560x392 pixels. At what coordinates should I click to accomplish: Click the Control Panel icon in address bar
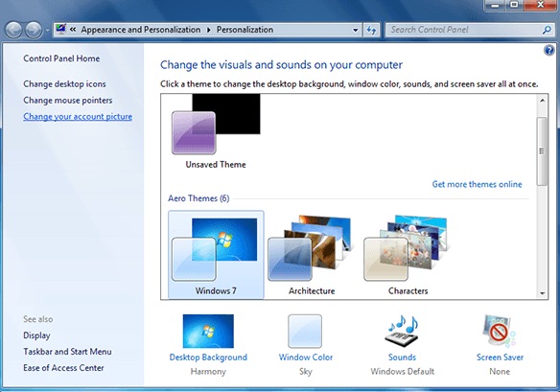(x=60, y=29)
